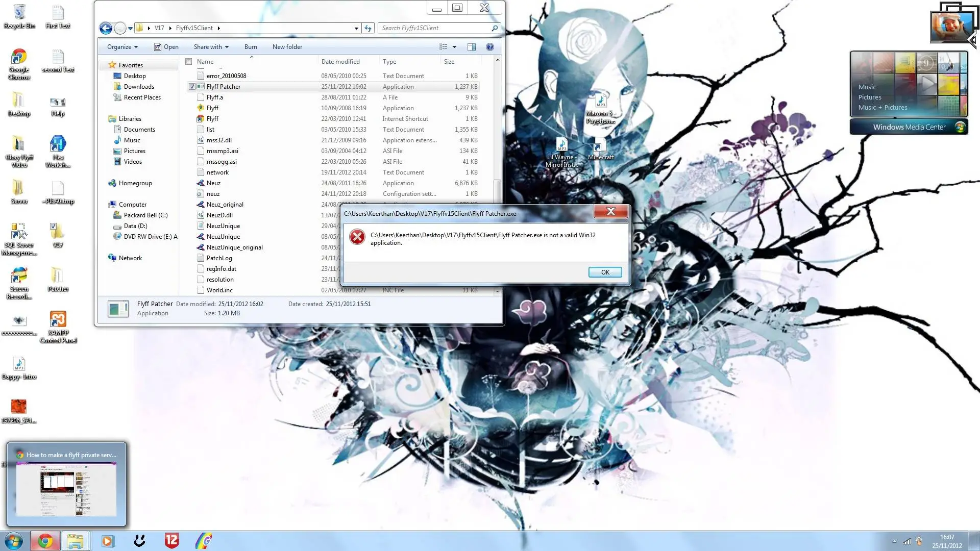Click New folder in the toolbar

coord(287,47)
